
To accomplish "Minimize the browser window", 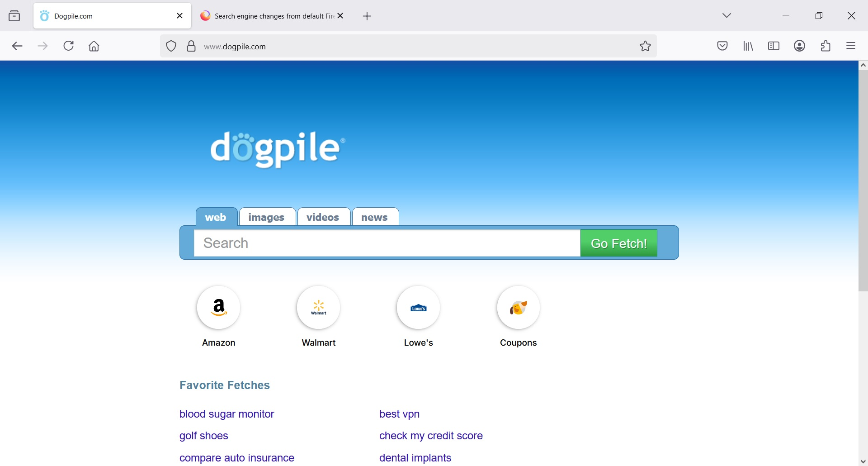I will point(787,16).
